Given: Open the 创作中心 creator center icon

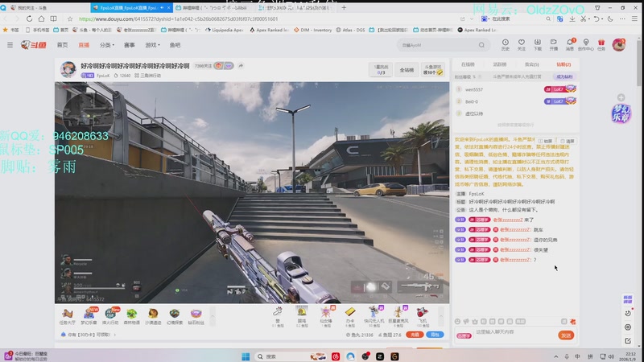Looking at the screenshot, I should [586, 45].
